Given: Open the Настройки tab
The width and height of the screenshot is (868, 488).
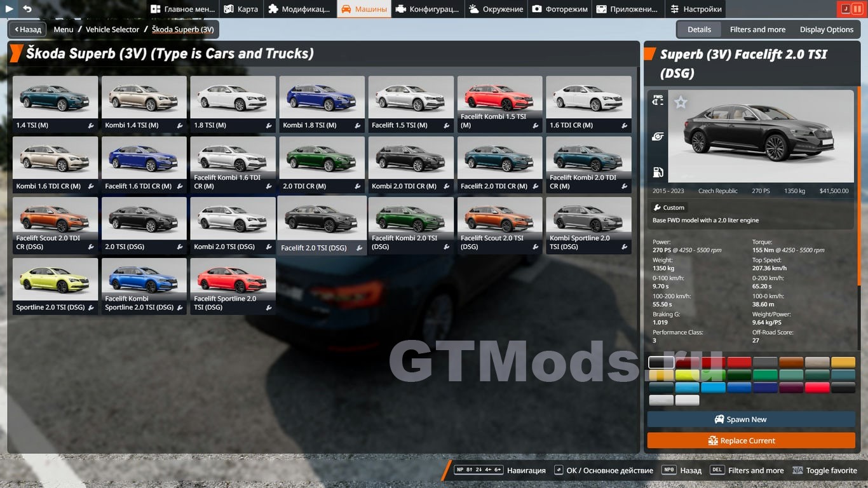Looking at the screenshot, I should 696,9.
